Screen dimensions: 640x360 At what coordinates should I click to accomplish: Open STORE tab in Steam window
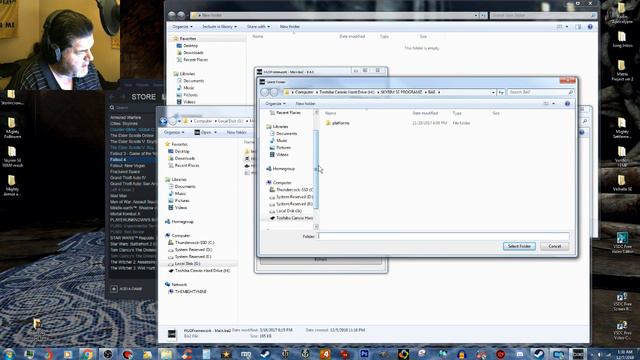[x=143, y=97]
